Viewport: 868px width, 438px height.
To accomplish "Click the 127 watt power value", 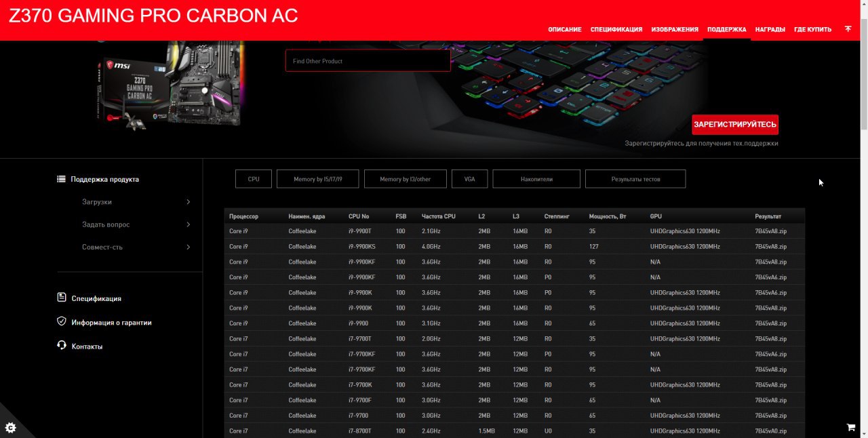I will [x=593, y=247].
